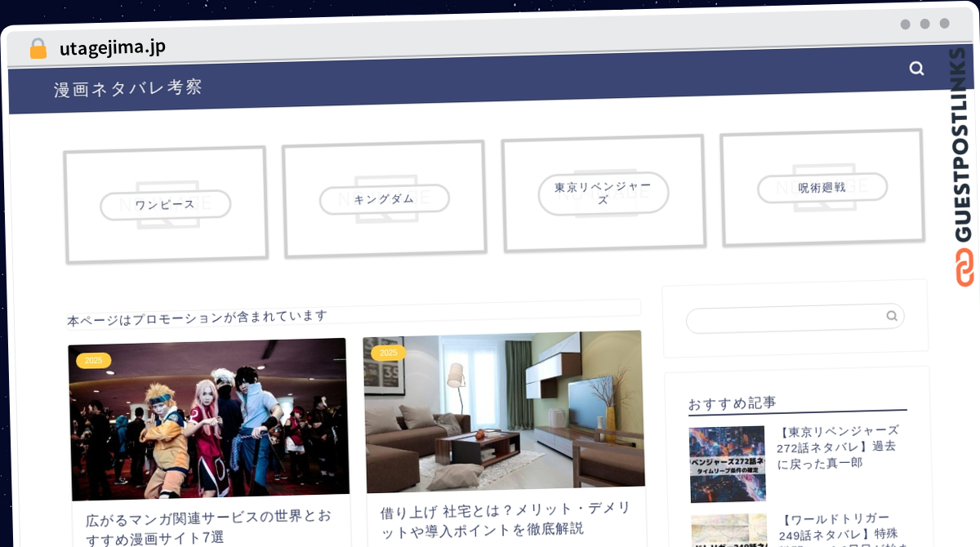The image size is (980, 547).
Task: Open article 借り上げ 社宅とは？
Action: click(505, 519)
